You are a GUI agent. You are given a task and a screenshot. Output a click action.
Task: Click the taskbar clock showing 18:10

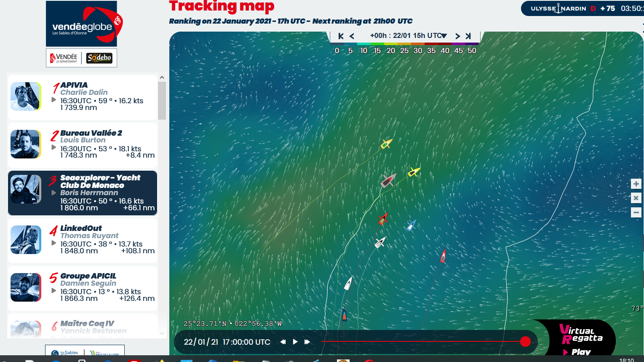coord(626,360)
